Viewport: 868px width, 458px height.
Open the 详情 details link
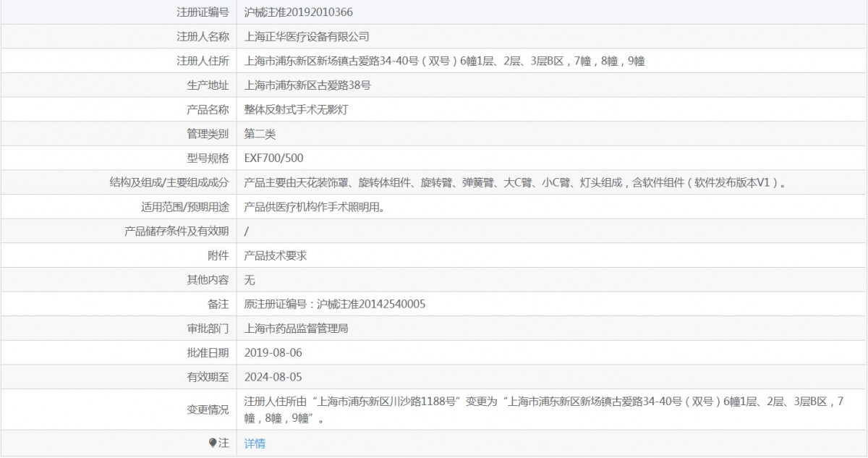tap(255, 444)
